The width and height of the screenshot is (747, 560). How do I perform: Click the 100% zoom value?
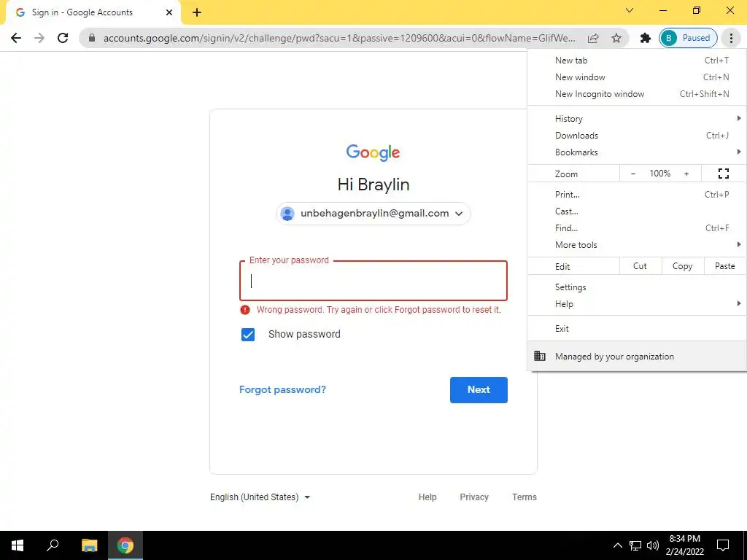pos(659,174)
